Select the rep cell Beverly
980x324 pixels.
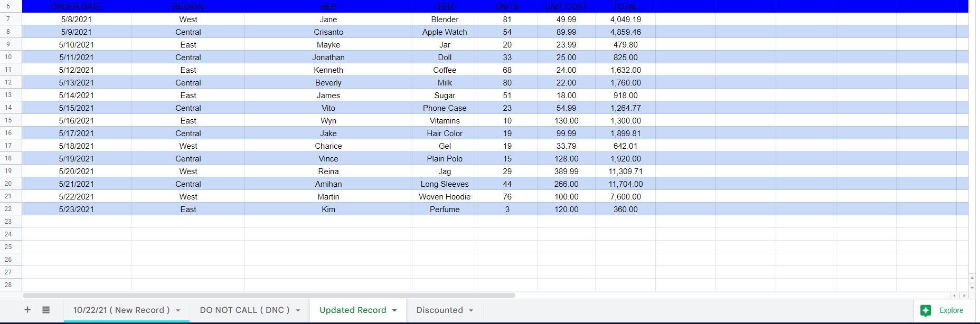328,82
